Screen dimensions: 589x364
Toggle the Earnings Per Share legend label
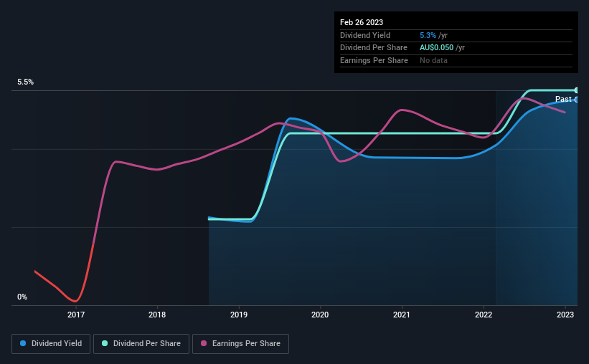[246, 344]
